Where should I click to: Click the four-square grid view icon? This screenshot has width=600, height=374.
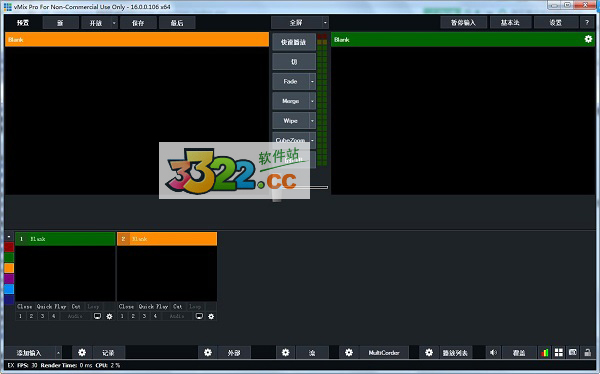point(559,353)
